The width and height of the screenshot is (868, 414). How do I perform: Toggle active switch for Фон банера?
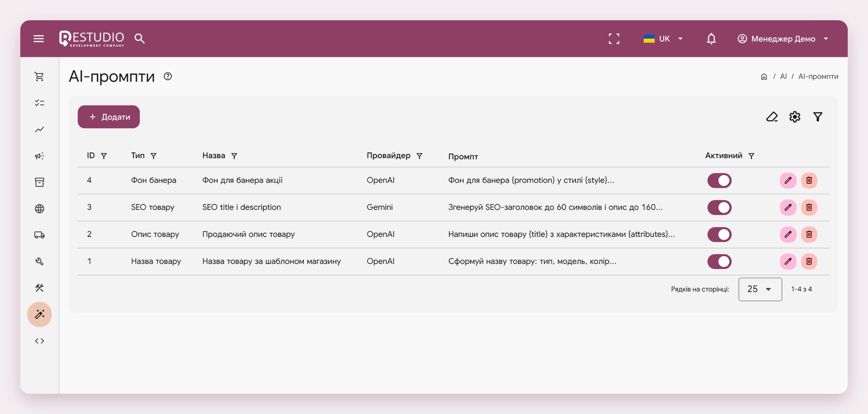point(719,180)
